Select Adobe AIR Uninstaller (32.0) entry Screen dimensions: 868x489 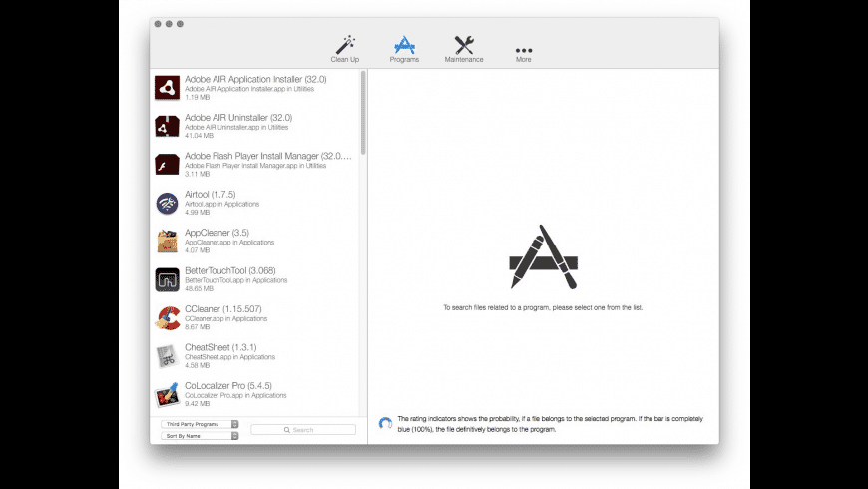[254, 126]
